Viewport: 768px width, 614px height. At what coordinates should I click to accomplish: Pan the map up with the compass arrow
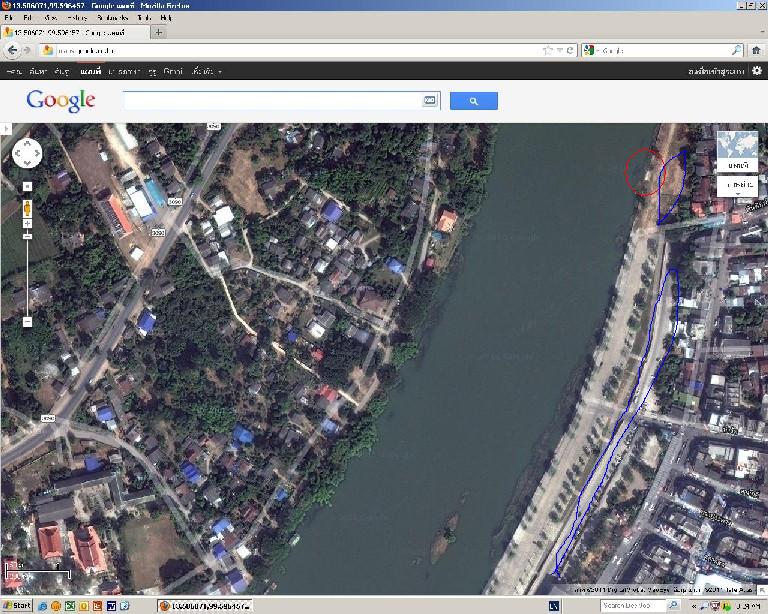(27, 142)
